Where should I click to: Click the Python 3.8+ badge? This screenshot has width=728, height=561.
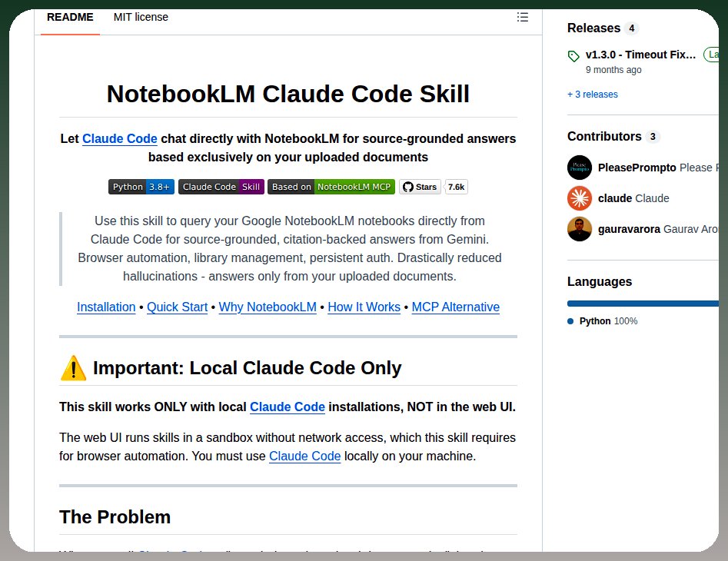point(141,187)
